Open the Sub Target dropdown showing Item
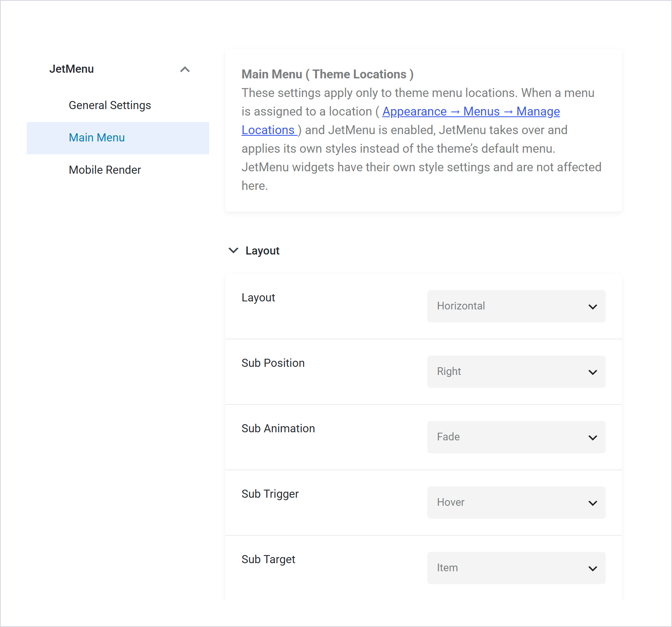 pyautogui.click(x=516, y=568)
